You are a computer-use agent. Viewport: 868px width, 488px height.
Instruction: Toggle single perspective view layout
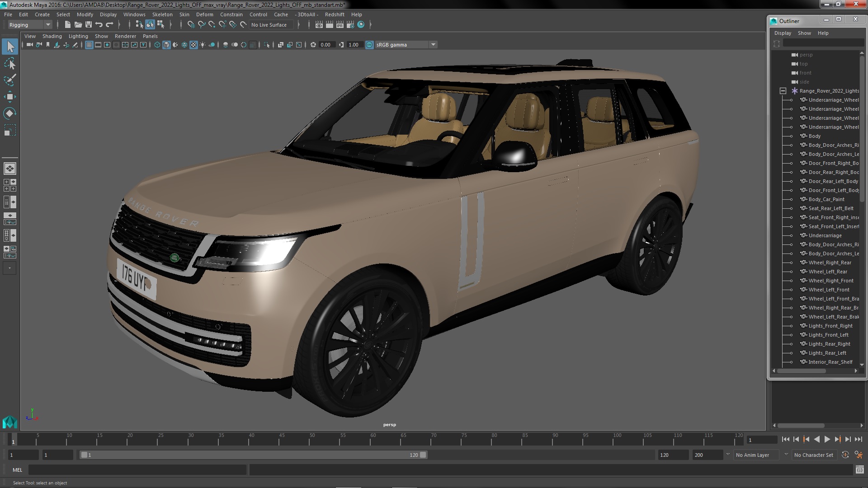10,169
